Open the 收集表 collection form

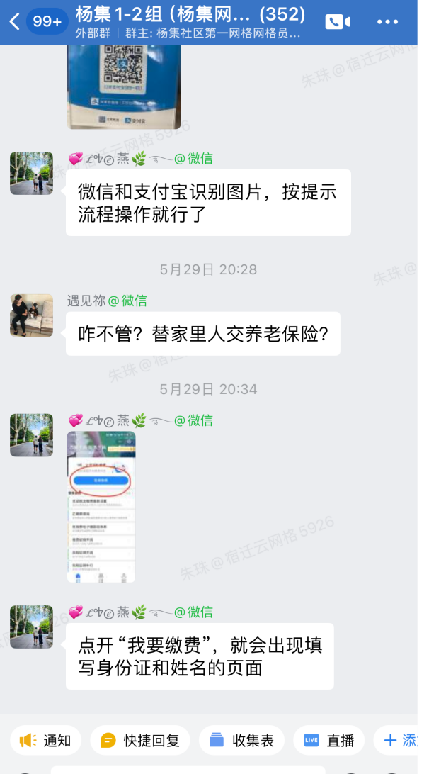242,740
